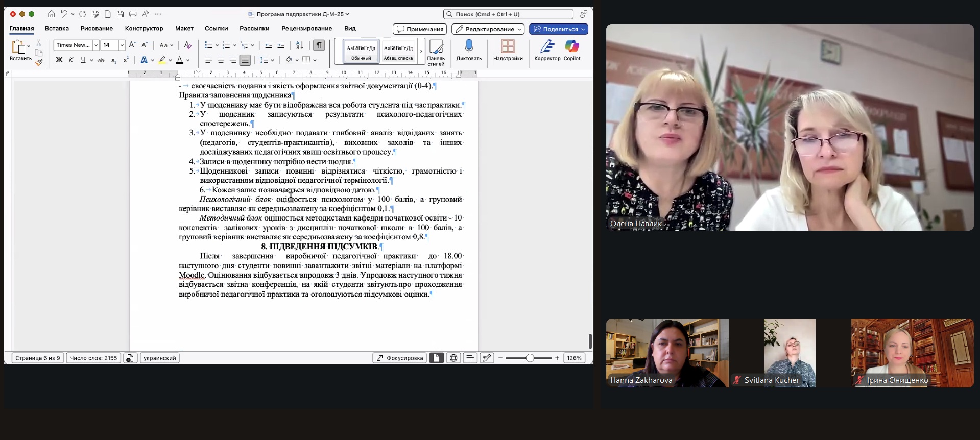Switch to the Вставка tab
The image size is (980, 440).
click(57, 29)
